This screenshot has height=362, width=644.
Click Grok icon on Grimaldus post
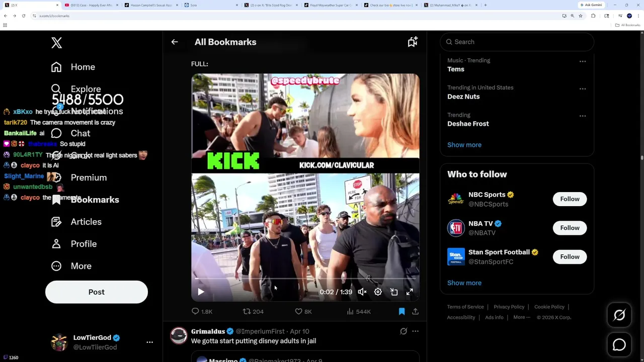click(x=404, y=331)
